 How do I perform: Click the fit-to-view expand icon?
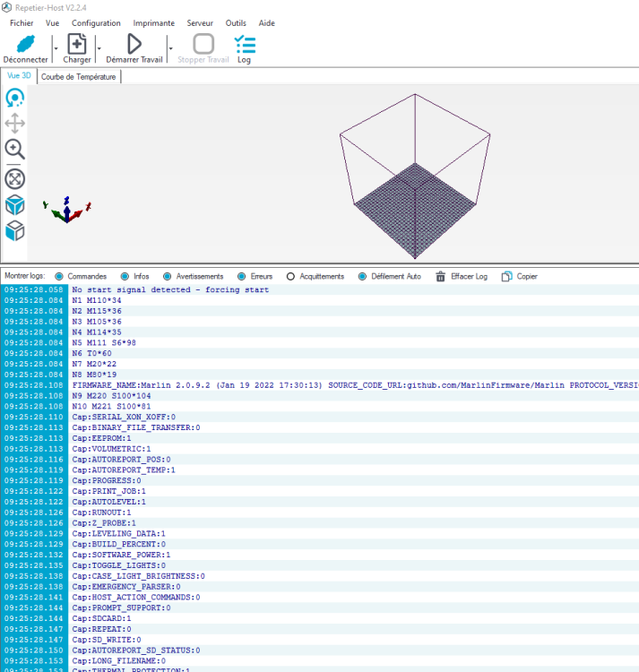click(15, 178)
